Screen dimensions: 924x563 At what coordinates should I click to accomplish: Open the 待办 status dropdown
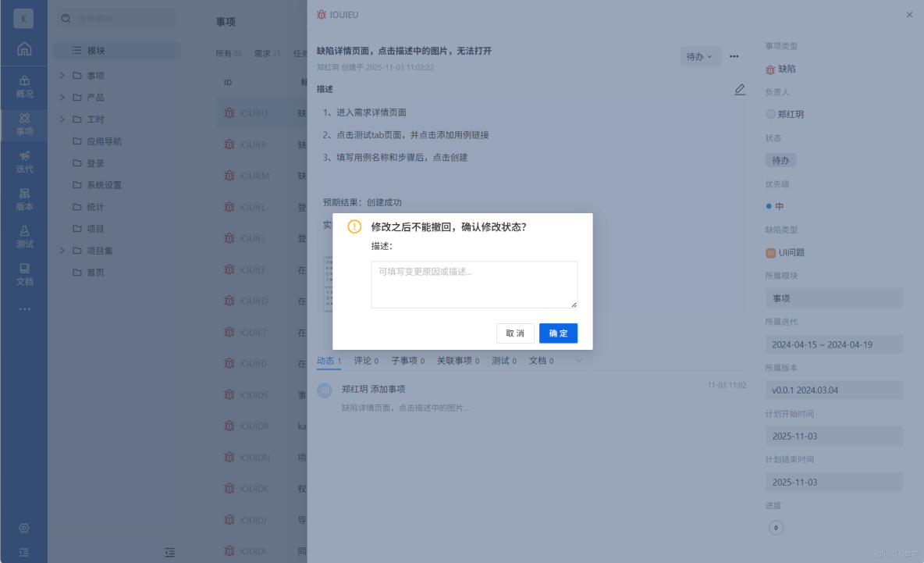pyautogui.click(x=700, y=56)
